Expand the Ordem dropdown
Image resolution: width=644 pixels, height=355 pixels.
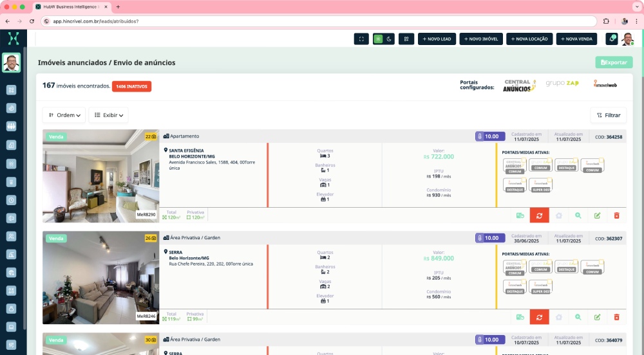tap(64, 115)
